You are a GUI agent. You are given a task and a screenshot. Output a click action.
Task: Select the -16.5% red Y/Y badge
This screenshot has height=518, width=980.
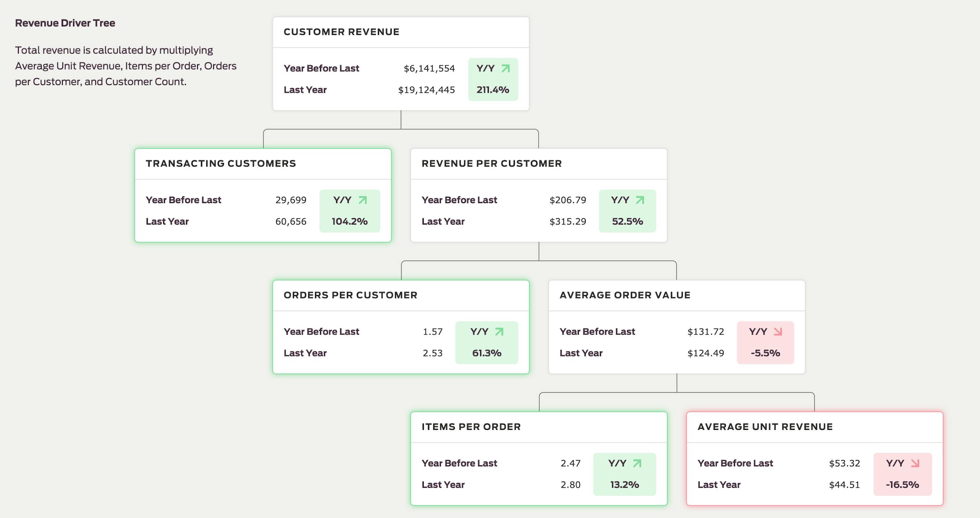coord(902,485)
